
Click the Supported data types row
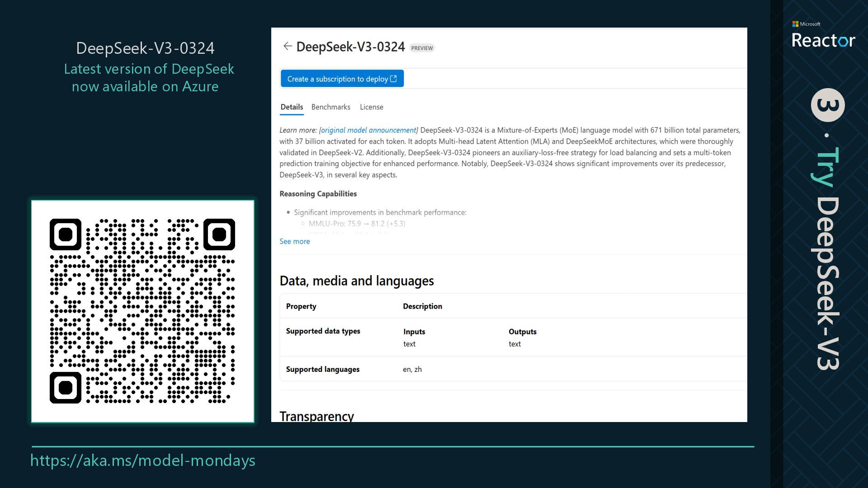click(x=323, y=331)
